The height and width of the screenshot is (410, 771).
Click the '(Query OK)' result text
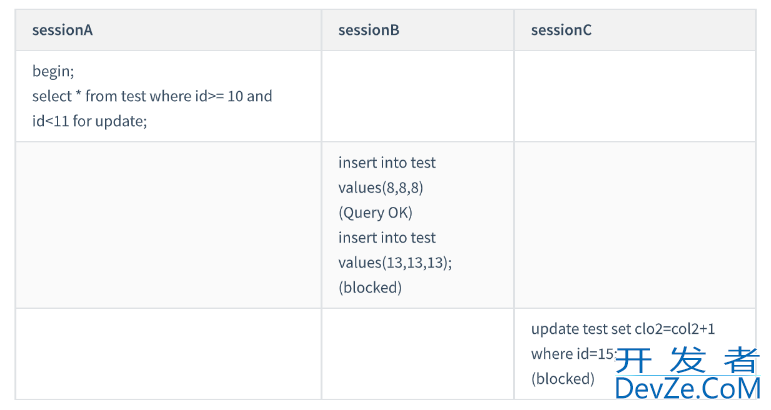point(375,213)
